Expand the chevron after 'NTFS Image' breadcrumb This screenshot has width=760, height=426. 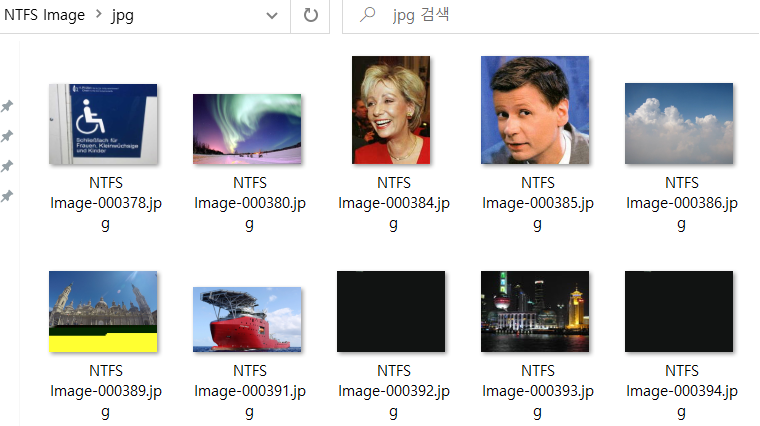coord(98,15)
